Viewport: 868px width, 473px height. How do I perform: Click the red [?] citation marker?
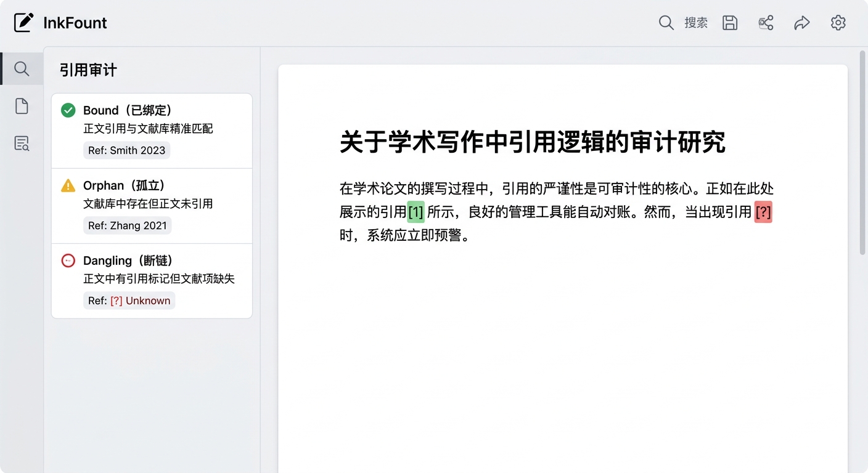(763, 212)
